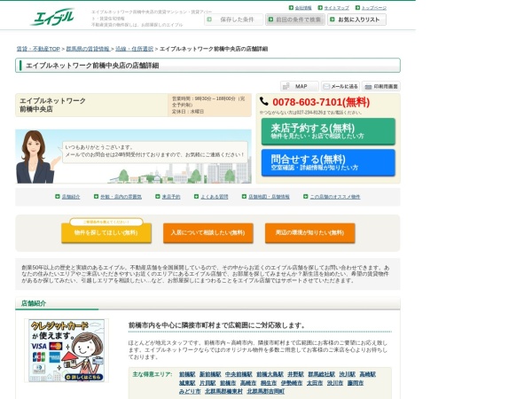Click 周辺の環境が知りたい(無料) button
Image resolution: width=532 pixels, height=399 pixels.
309,232
